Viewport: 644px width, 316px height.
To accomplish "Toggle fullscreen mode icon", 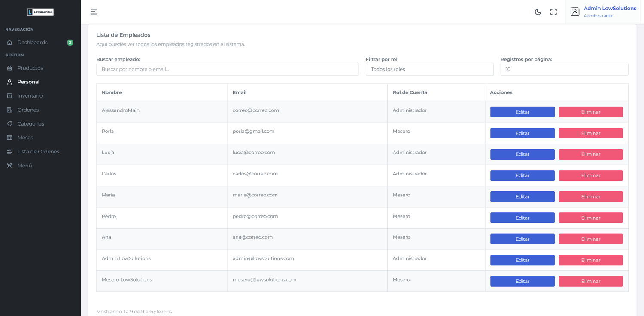I will point(553,12).
